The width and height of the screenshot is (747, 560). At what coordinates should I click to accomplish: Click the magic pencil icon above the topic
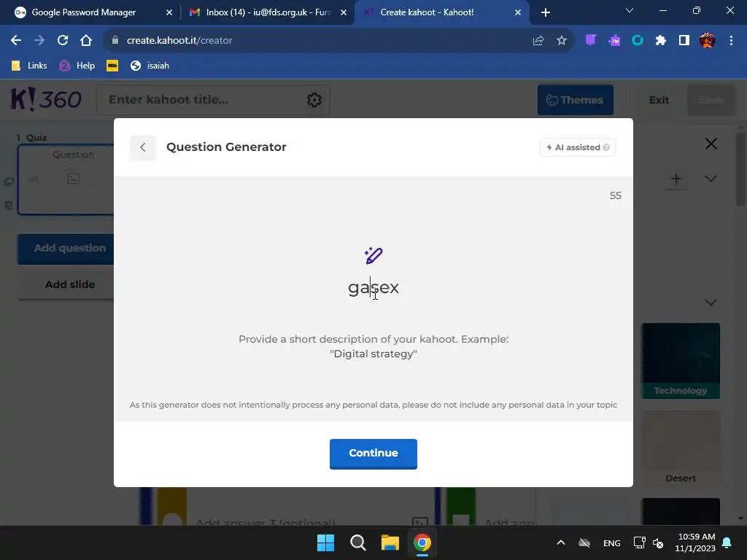click(373, 255)
